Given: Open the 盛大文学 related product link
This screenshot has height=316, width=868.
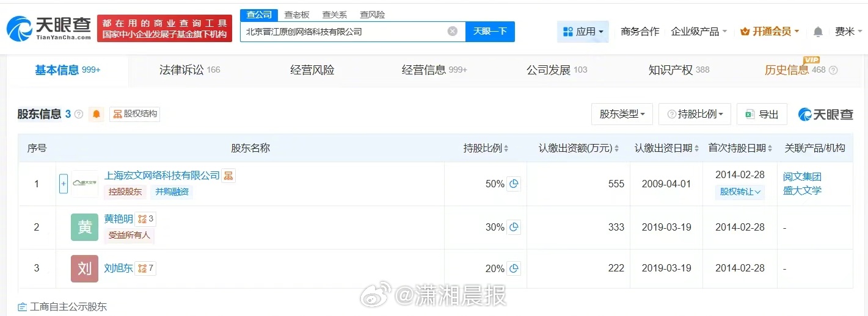Looking at the screenshot, I should pyautogui.click(x=802, y=190).
